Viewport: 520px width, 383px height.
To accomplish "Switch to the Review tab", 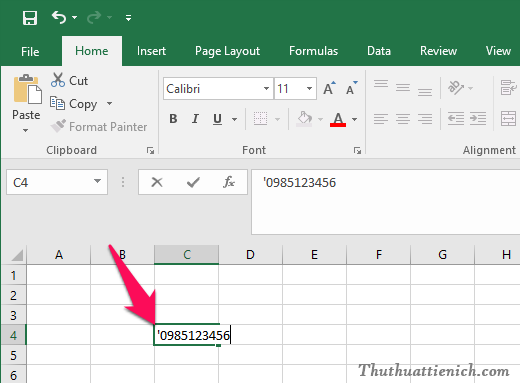I will [438, 51].
